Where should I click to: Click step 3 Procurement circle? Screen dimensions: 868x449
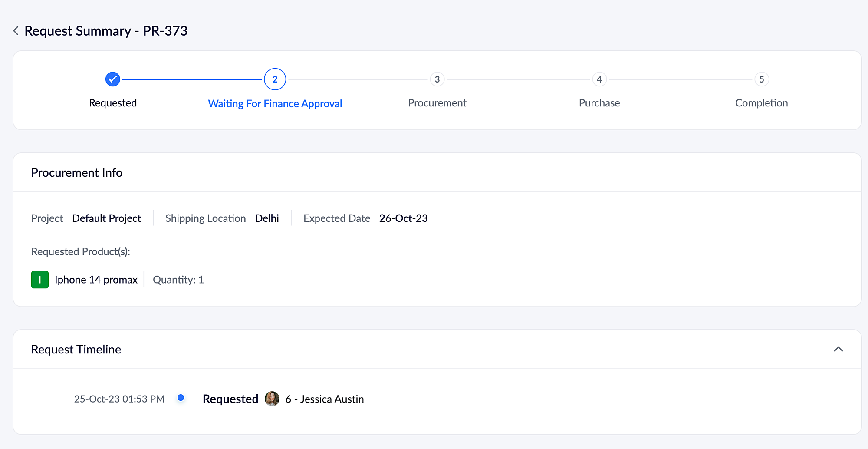pyautogui.click(x=437, y=79)
